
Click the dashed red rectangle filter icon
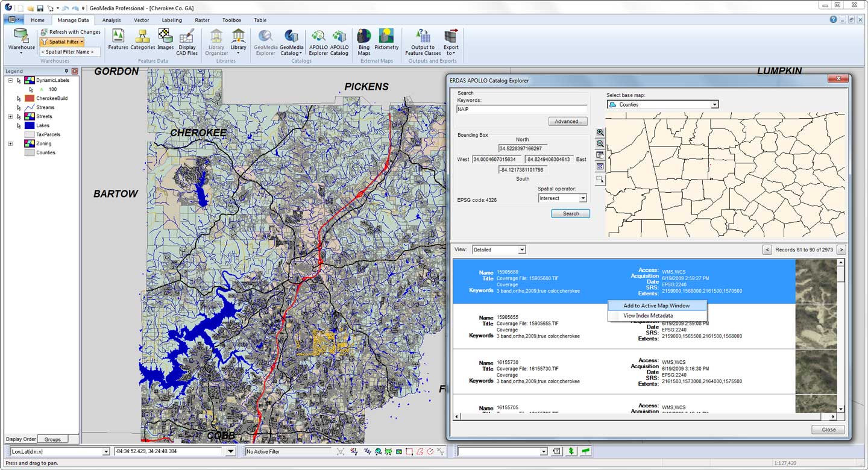(x=409, y=451)
